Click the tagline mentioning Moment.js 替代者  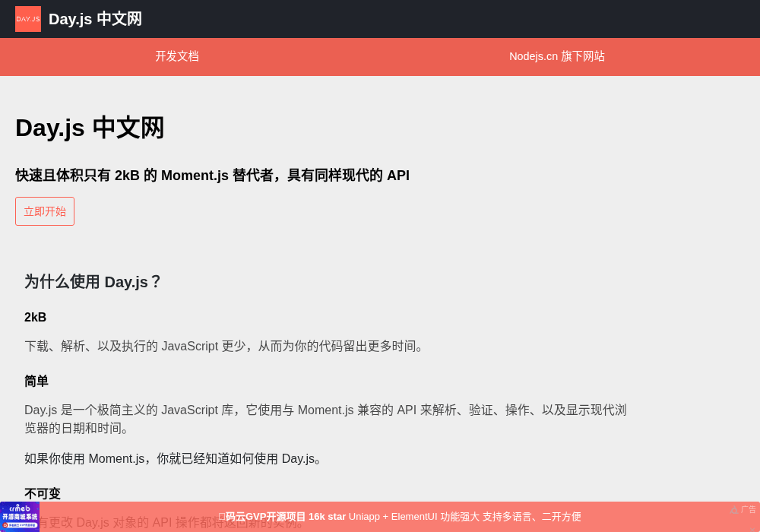point(212,175)
